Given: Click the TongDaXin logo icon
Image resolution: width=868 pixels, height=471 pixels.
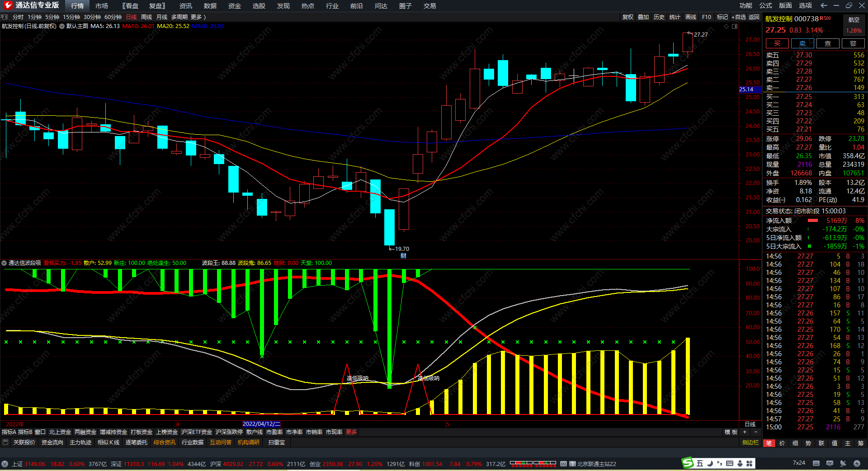Looking at the screenshot, I should click(8, 5).
